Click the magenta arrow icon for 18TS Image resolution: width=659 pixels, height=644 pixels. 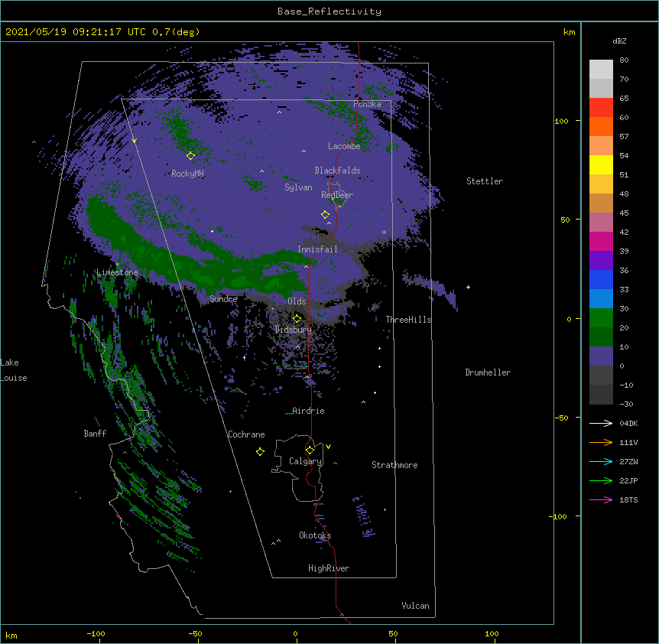click(601, 499)
